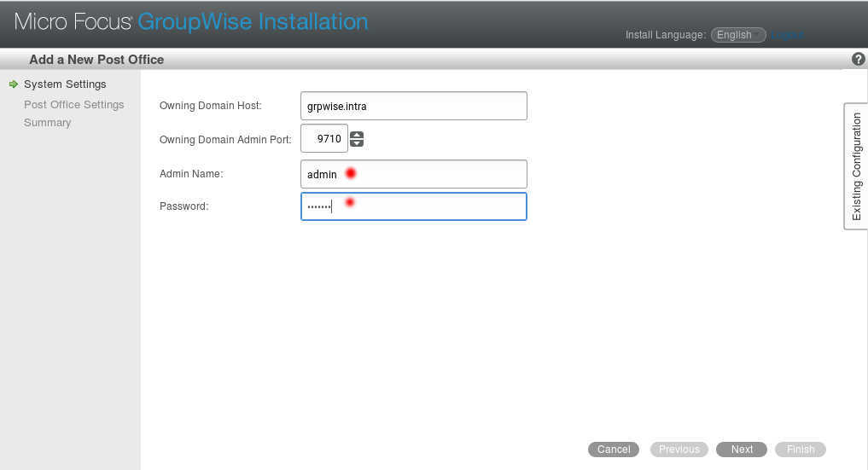868x470 pixels.
Task: Click the Owning Domain Admin Port label
Action: 225,139
